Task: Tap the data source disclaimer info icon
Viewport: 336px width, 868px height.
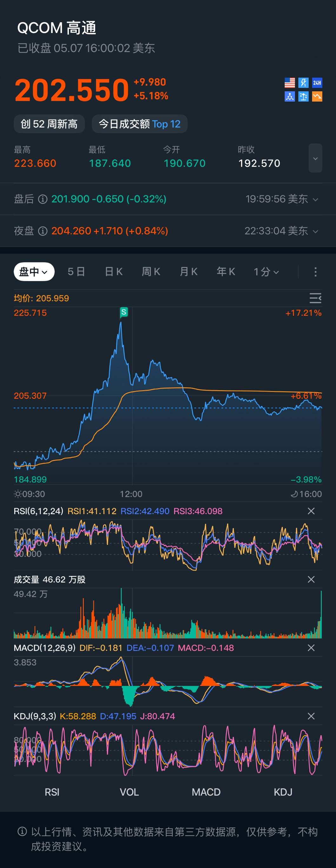Action: point(22,831)
